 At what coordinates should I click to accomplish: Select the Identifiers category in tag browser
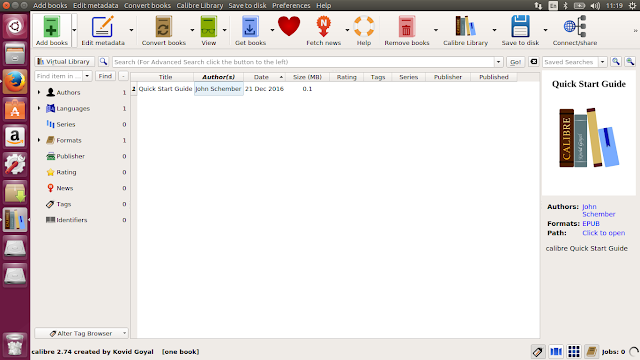[x=71, y=220]
